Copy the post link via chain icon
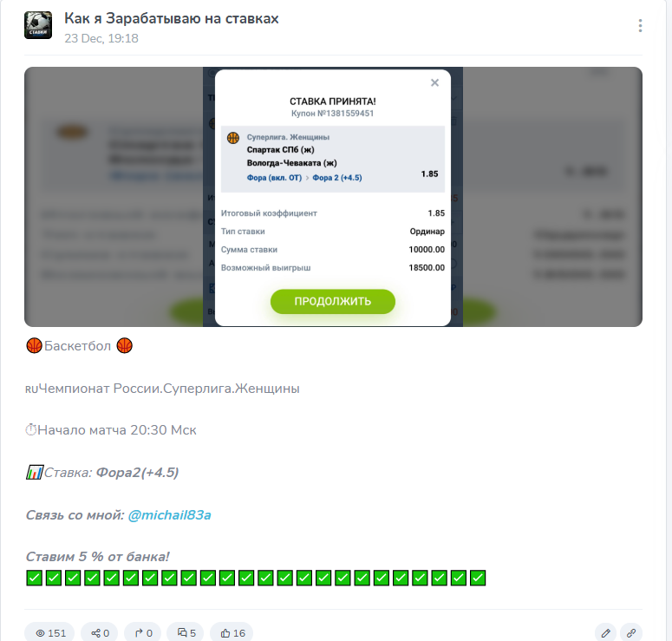 click(x=631, y=633)
